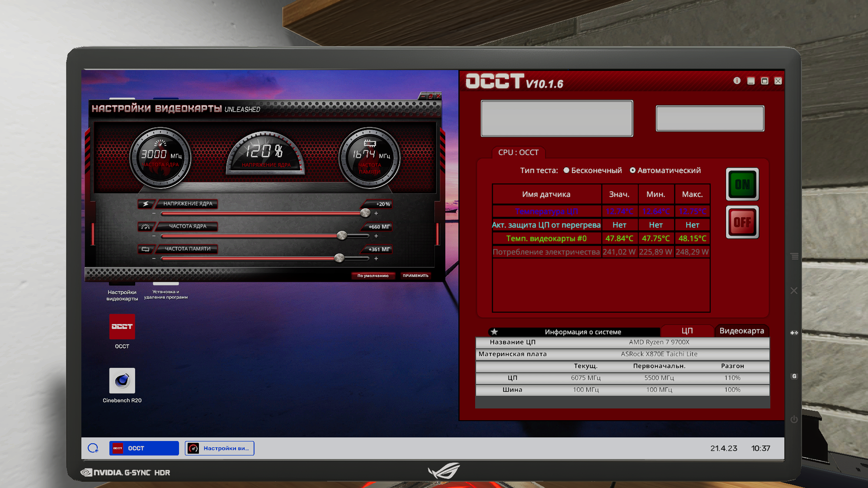Switch to the ЦП info tab
868x488 pixels.
(687, 331)
